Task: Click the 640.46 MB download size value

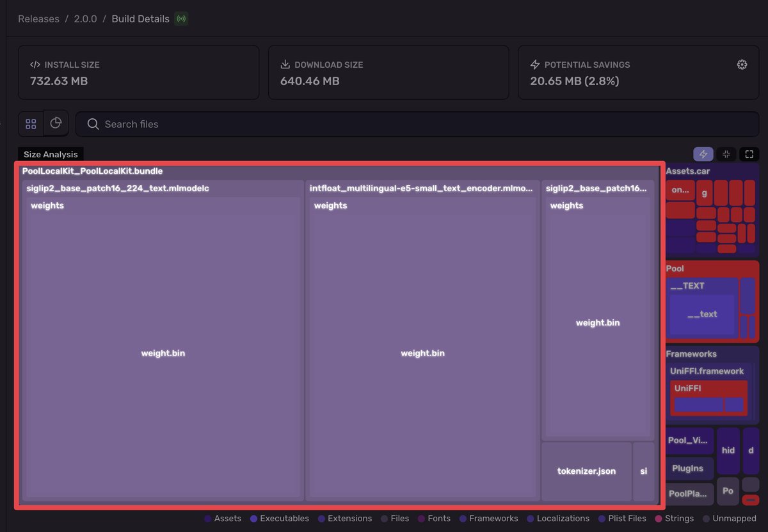Action: coord(310,81)
